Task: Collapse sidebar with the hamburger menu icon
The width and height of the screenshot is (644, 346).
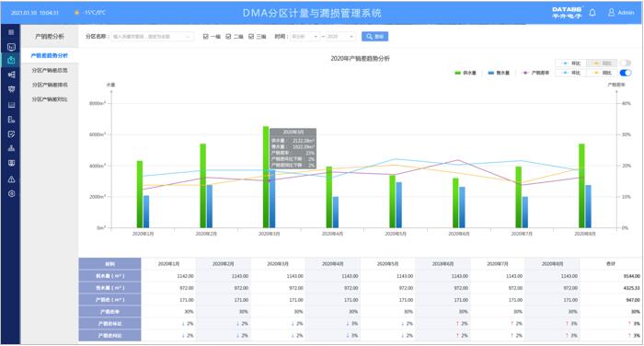Action: point(11,32)
